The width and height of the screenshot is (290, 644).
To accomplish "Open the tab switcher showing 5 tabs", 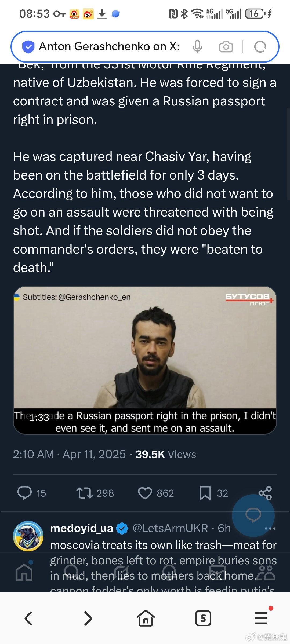I will tap(203, 618).
